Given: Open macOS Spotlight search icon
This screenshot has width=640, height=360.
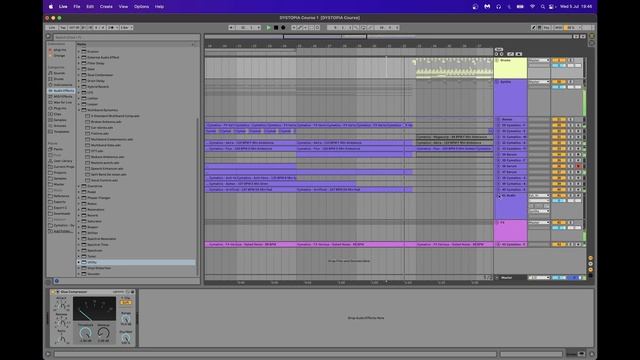Looking at the screenshot, I should pyautogui.click(x=542, y=7).
